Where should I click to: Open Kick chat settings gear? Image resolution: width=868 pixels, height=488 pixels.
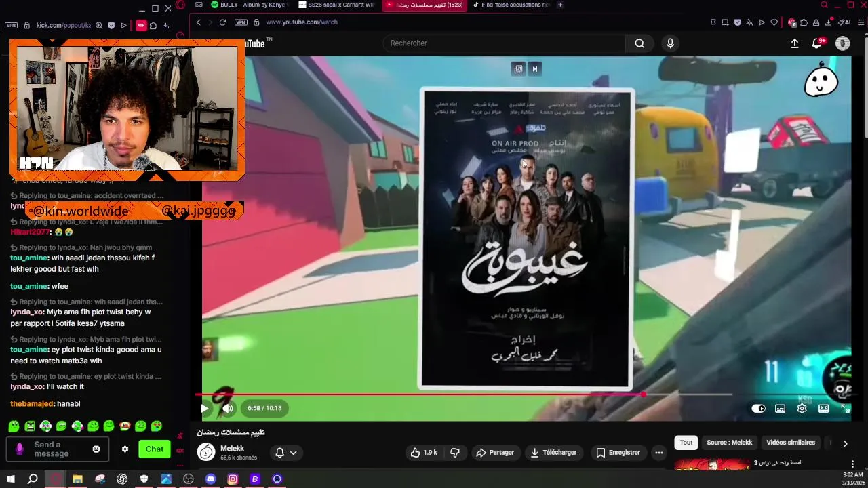(125, 449)
